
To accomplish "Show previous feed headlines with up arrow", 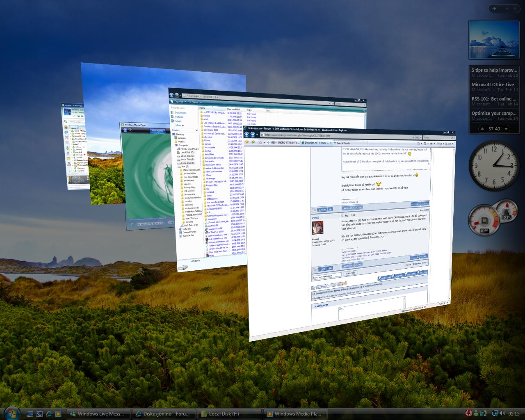I will click(x=483, y=129).
